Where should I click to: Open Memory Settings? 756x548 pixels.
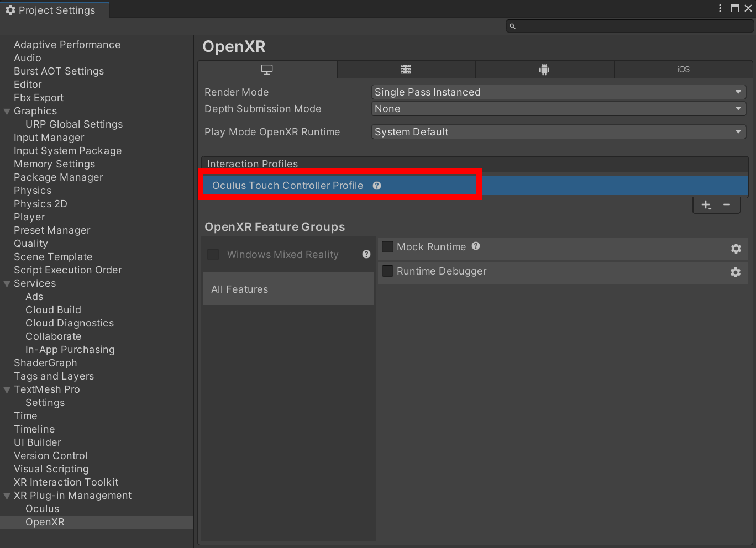(x=54, y=164)
